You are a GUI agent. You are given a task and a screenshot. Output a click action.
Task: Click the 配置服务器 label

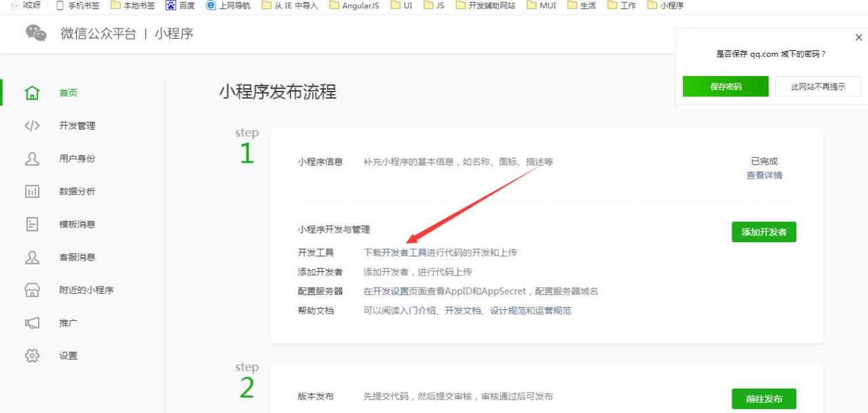pyautogui.click(x=320, y=291)
